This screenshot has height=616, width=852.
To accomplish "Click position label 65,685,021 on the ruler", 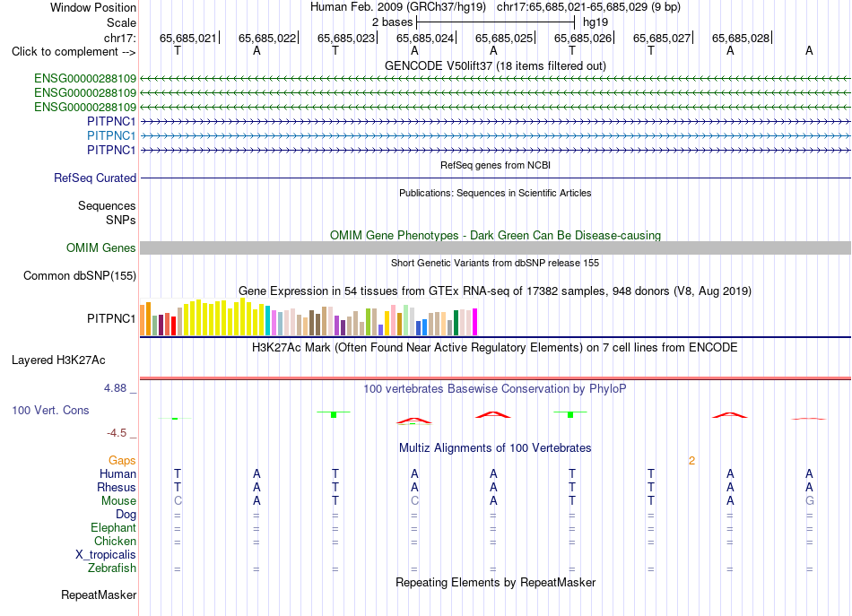I will tap(187, 38).
